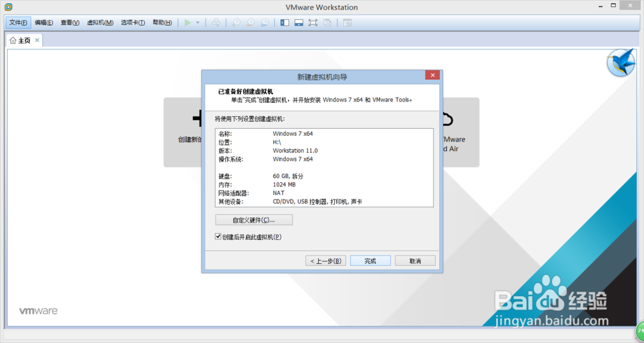The image size is (644, 343).
Task: Expand the power options dropdown arrow
Action: pos(198,23)
